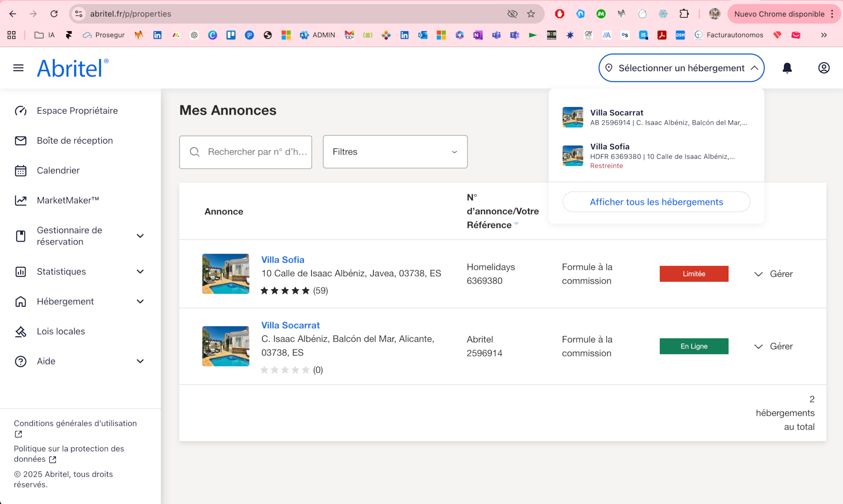The width and height of the screenshot is (843, 504).
Task: Open Politique sur la protection des données
Action: point(69,454)
